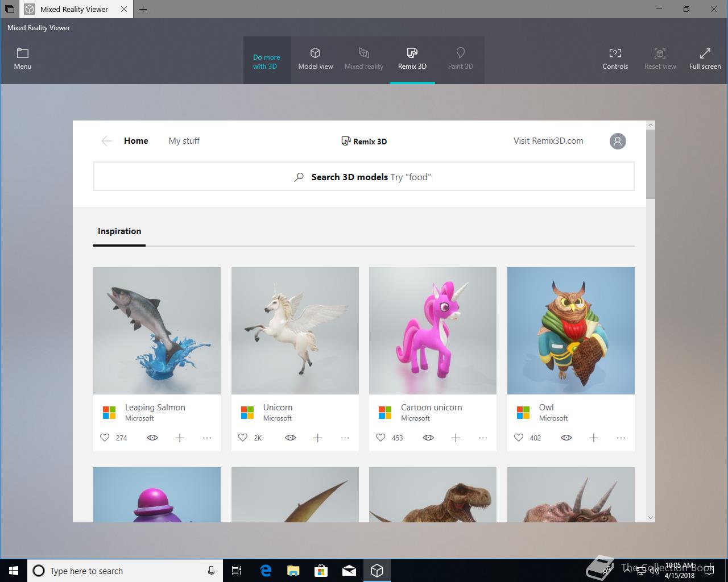Open the My stuff section
The width and height of the screenshot is (728, 582).
coord(184,141)
